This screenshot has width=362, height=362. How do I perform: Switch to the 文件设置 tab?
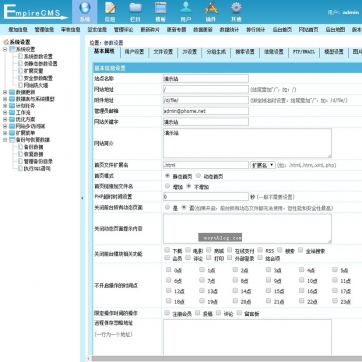tap(163, 52)
